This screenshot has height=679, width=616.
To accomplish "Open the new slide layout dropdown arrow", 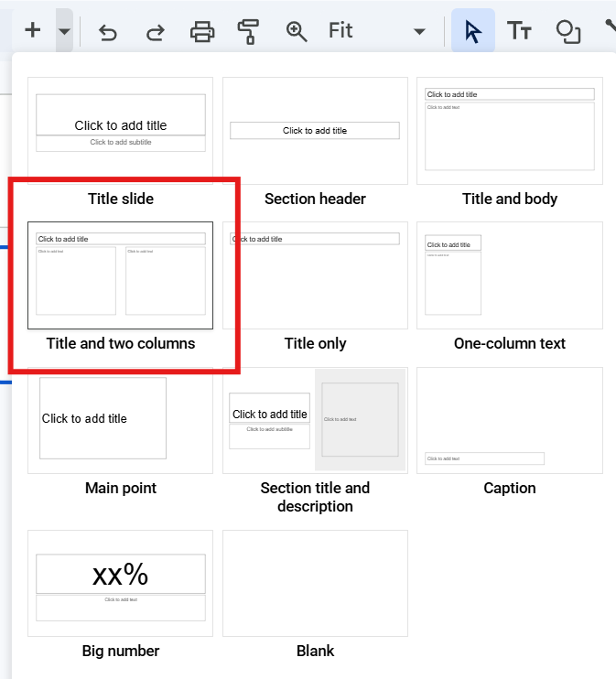I will click(x=64, y=31).
